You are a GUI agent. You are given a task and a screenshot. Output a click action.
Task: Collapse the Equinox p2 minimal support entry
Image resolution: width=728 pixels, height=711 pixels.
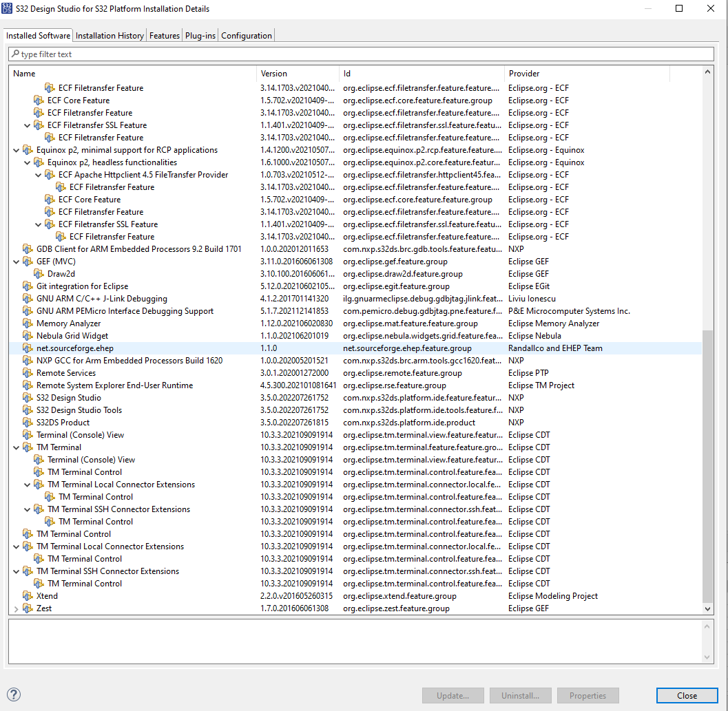[x=16, y=149]
